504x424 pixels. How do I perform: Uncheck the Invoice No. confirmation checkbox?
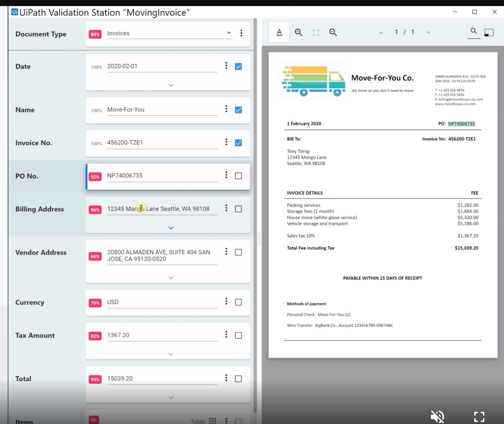(238, 143)
